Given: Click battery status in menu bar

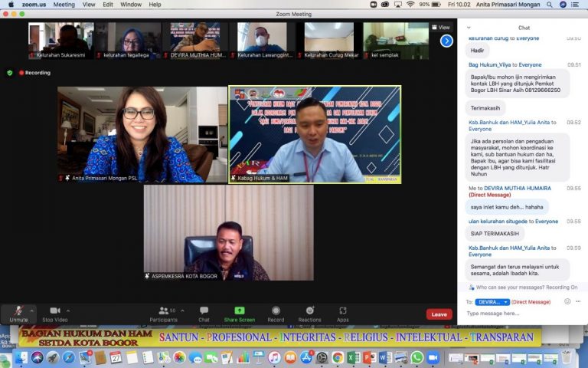Looking at the screenshot, I should coord(430,5).
